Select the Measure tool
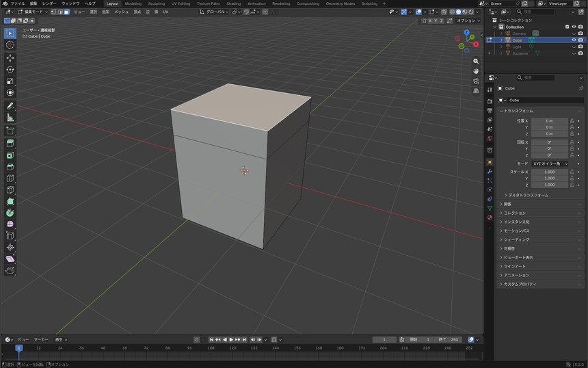This screenshot has width=588, height=368. [10, 118]
